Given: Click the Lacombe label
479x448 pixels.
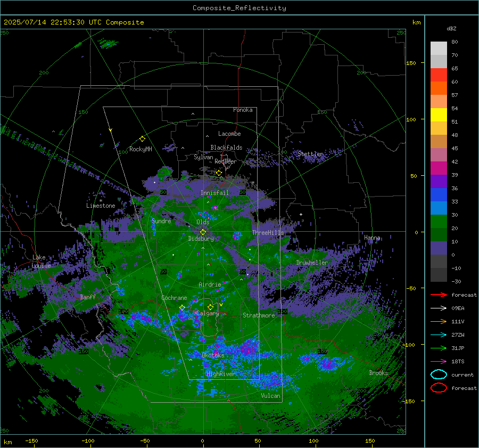Looking at the screenshot, I should pyautogui.click(x=229, y=134).
